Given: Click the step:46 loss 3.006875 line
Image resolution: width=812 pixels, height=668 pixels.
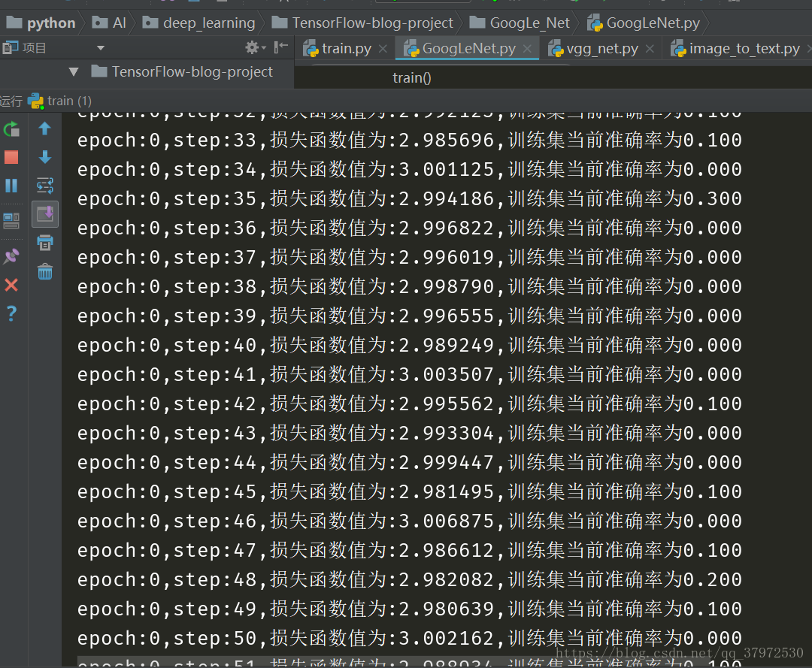Looking at the screenshot, I should [x=410, y=521].
